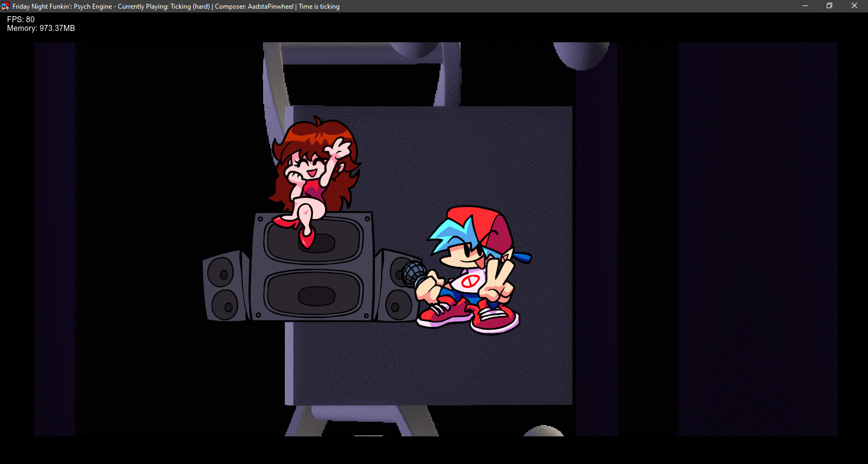868x464 pixels.
Task: Click the Boyfriend character holding microphone
Action: pyautogui.click(x=468, y=270)
